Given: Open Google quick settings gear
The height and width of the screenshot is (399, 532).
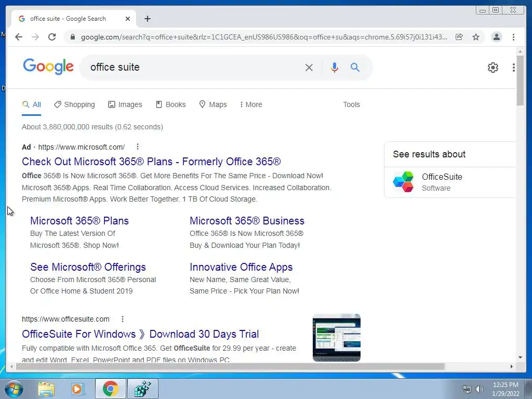Looking at the screenshot, I should (493, 68).
